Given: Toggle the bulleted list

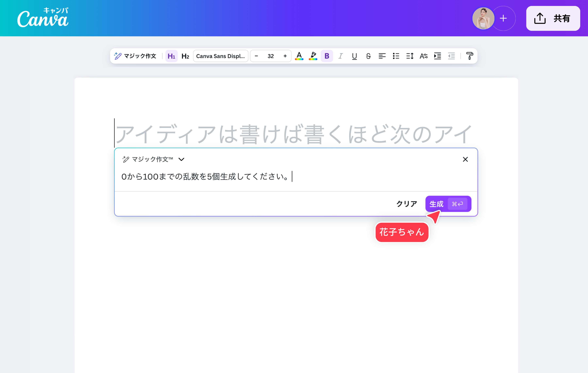Looking at the screenshot, I should [396, 56].
